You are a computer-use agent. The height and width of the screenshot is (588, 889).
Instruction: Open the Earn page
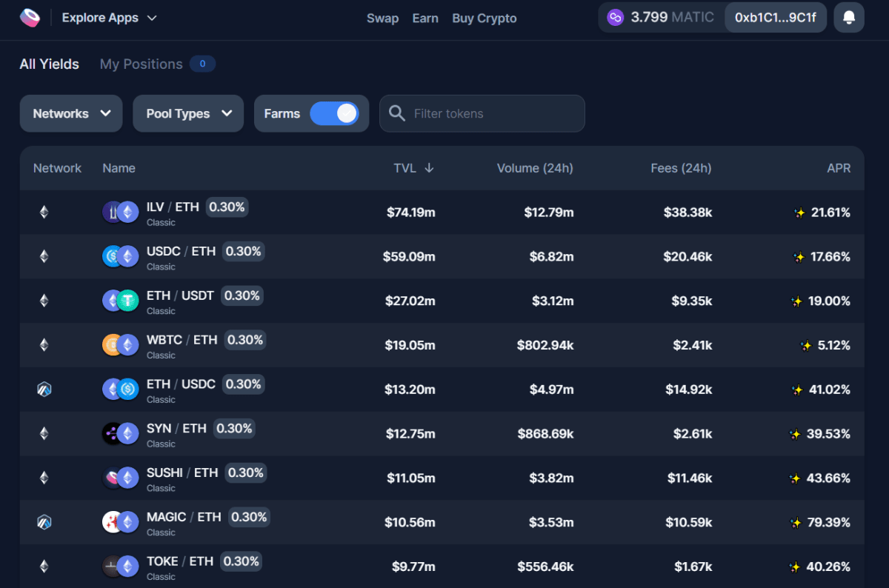tap(425, 19)
